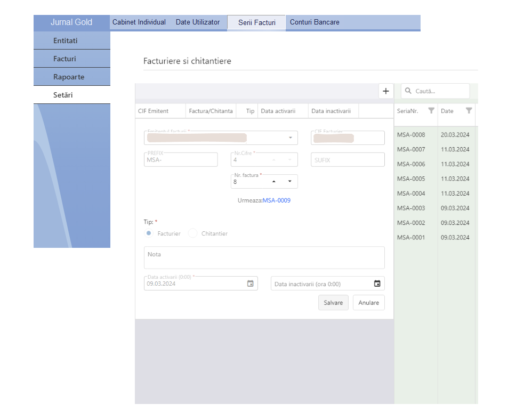Select the MSA-0008 row
The width and height of the screenshot is (524, 420).
(x=434, y=135)
